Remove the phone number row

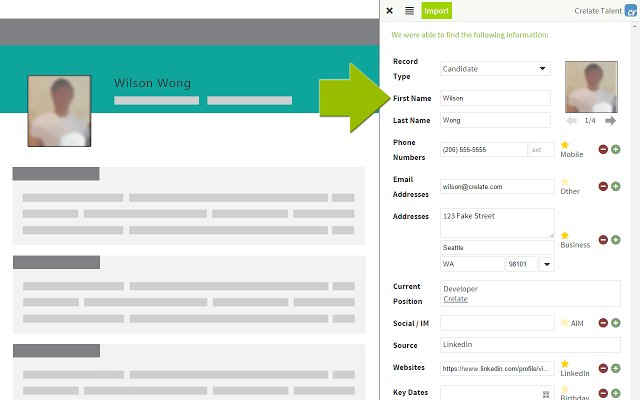[x=603, y=149]
